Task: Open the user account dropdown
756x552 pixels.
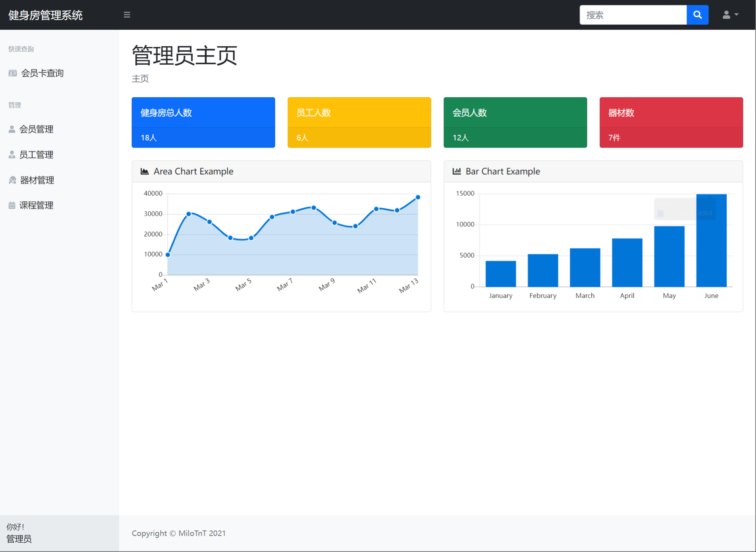Action: pyautogui.click(x=730, y=15)
